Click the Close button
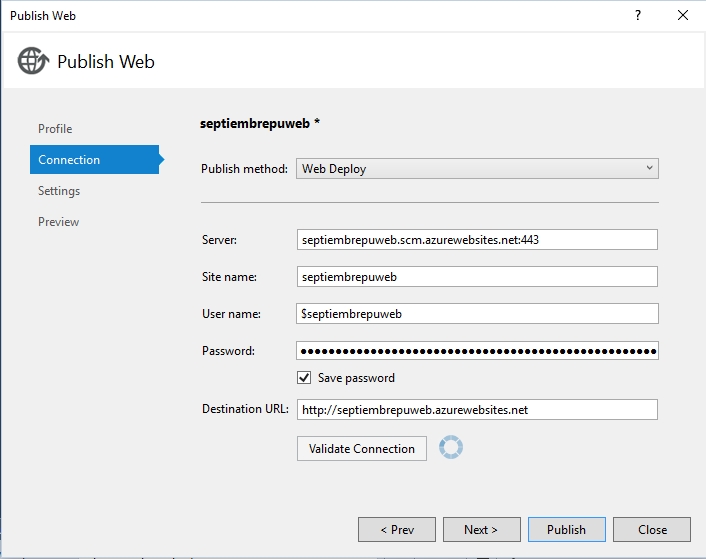Screen dimensions: 706x559 (x=652, y=530)
